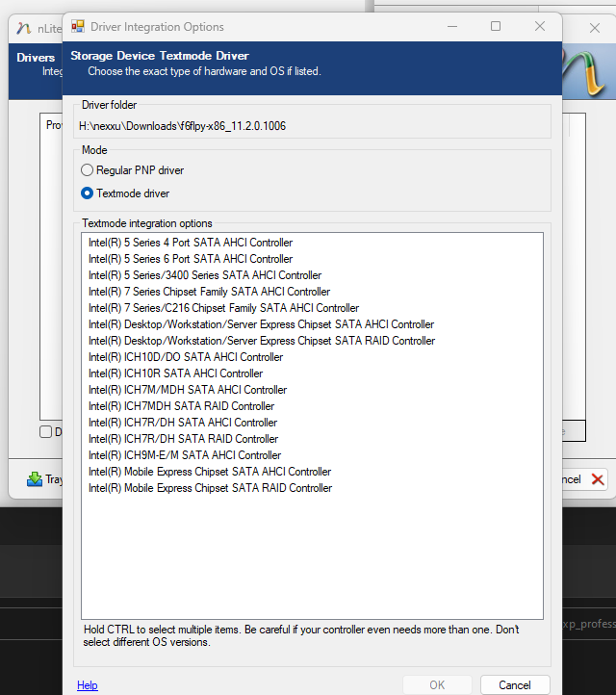Click the Driver Integration Options title icon
616x695 pixels.
[78, 27]
